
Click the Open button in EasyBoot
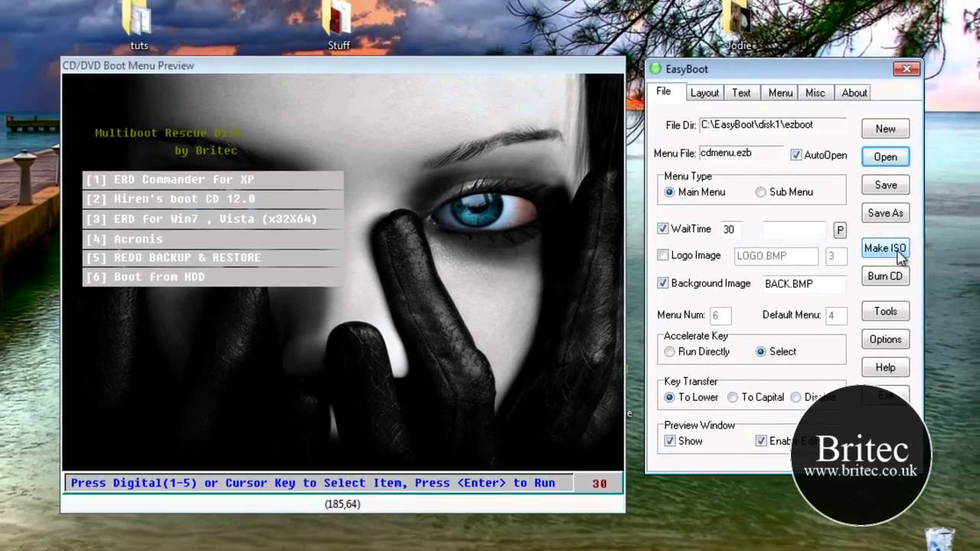coord(885,157)
